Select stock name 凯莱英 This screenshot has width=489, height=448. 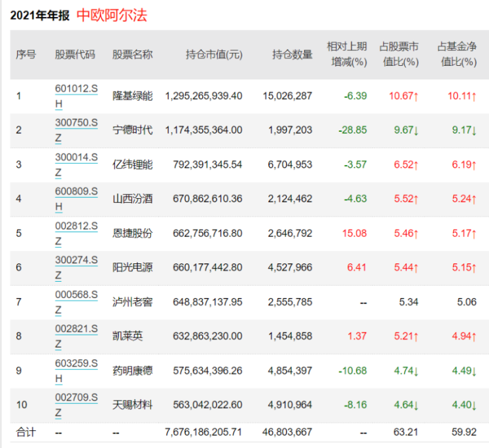coord(128,336)
